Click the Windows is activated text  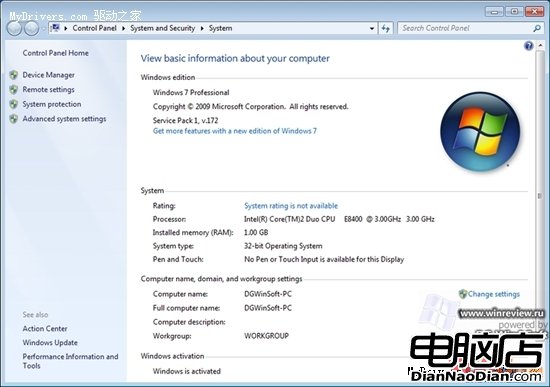187,371
